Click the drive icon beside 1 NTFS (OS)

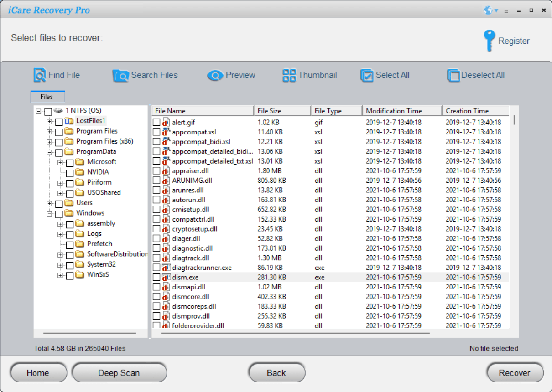click(58, 110)
